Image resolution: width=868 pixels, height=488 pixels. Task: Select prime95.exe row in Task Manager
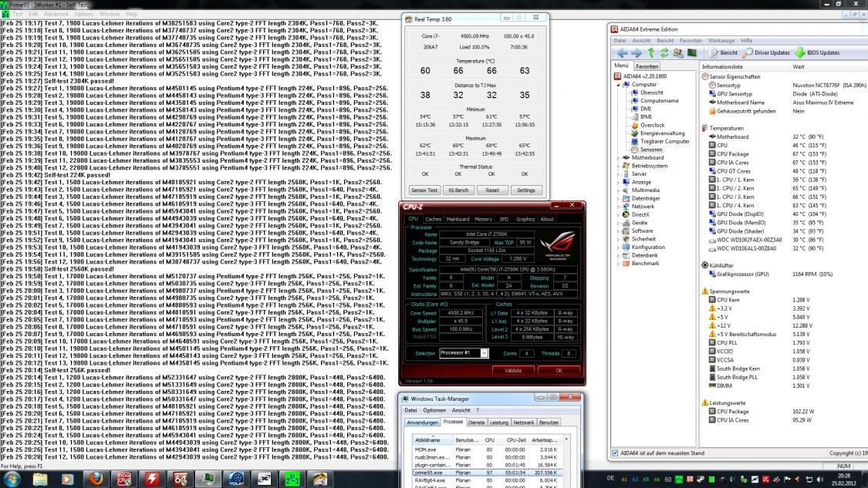coord(487,473)
